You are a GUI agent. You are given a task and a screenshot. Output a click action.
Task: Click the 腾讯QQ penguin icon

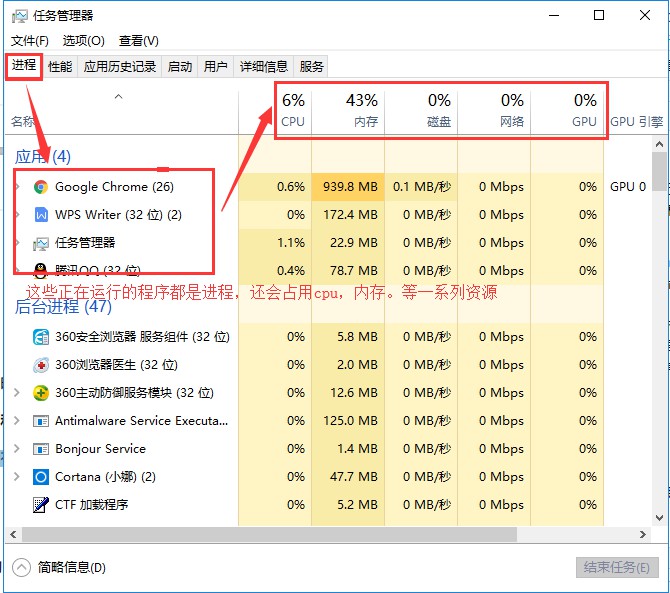click(x=41, y=269)
